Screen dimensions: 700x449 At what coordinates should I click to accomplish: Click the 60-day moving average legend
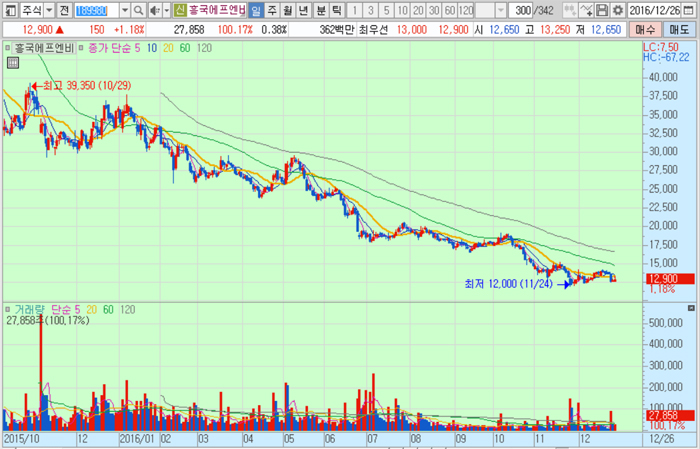183,47
